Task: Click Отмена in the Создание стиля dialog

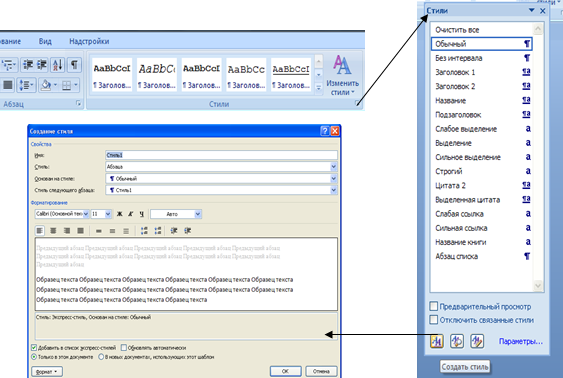Action: pyautogui.click(x=321, y=371)
